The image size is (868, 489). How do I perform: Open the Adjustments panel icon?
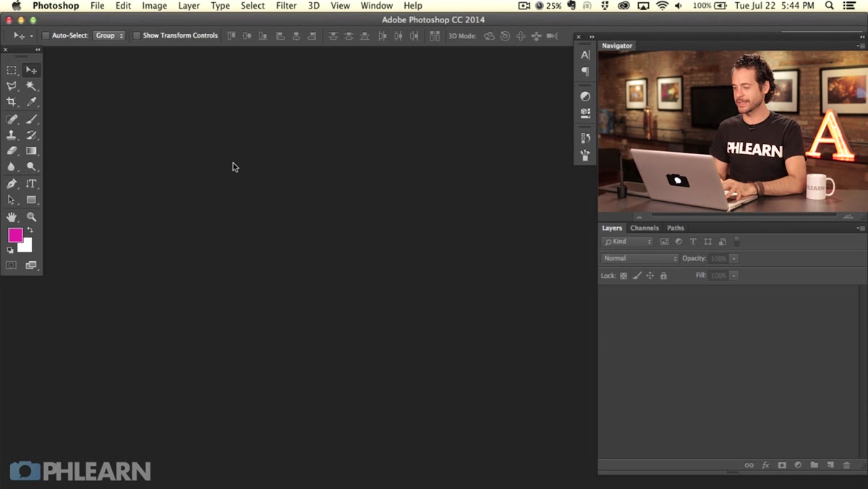click(x=585, y=96)
